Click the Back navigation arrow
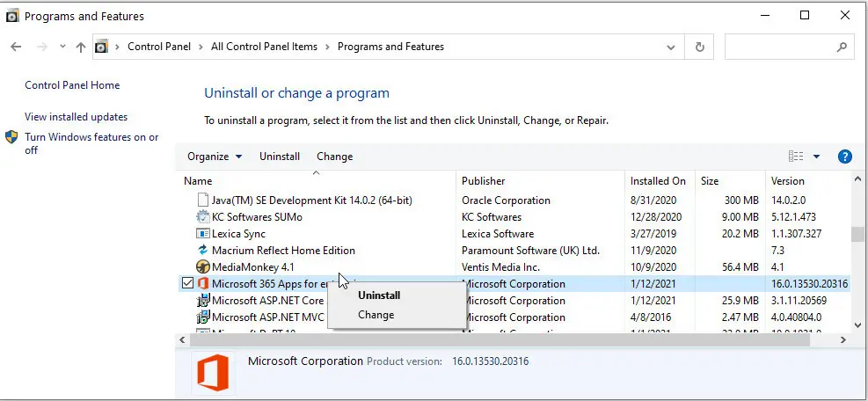Viewport: 868px width, 401px height. [x=16, y=47]
